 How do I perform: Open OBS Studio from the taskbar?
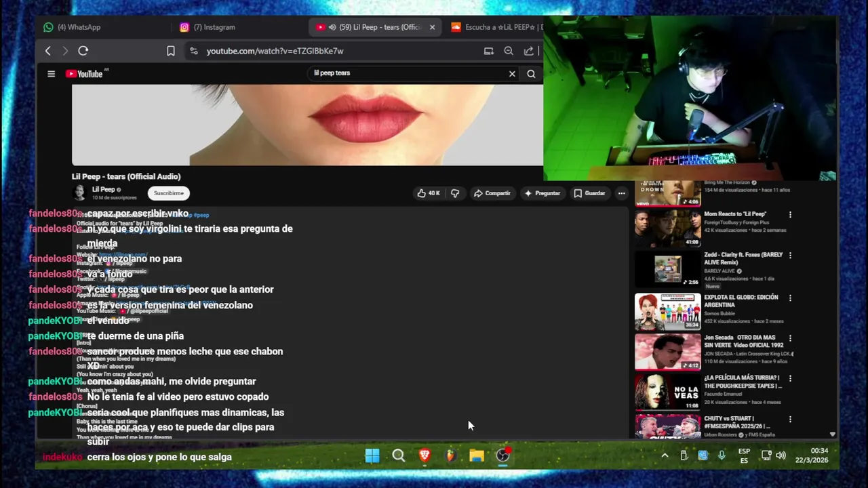coord(502,455)
